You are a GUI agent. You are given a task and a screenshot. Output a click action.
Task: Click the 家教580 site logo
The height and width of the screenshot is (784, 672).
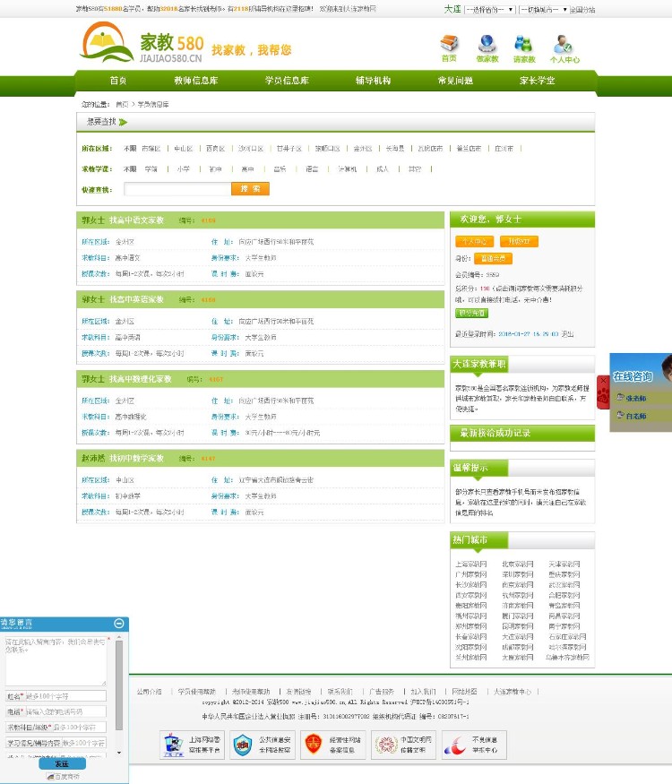point(142,42)
